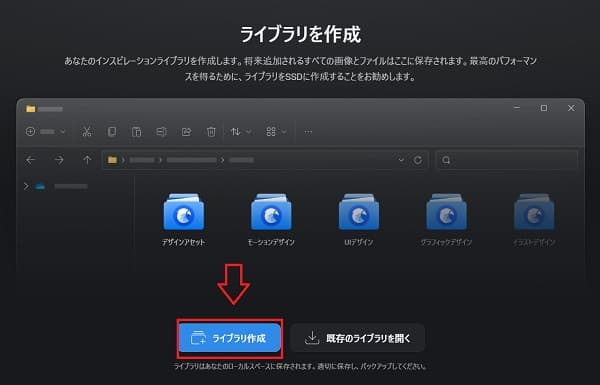Go up one folder level arrow
This screenshot has width=600, height=385.
(x=87, y=160)
